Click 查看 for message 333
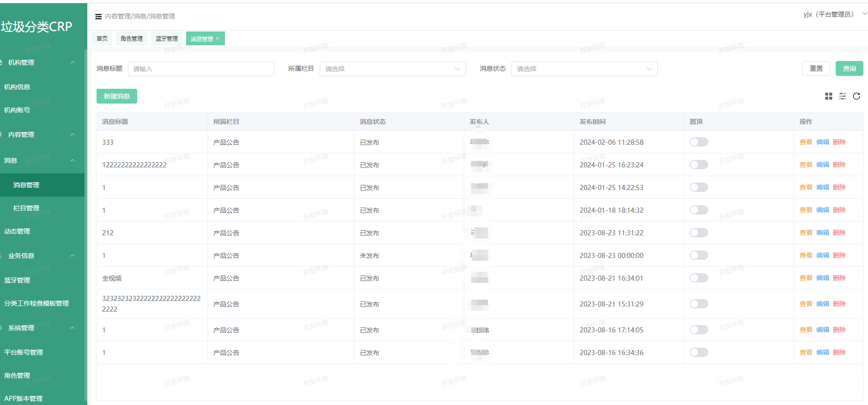The width and height of the screenshot is (868, 405). tap(806, 142)
